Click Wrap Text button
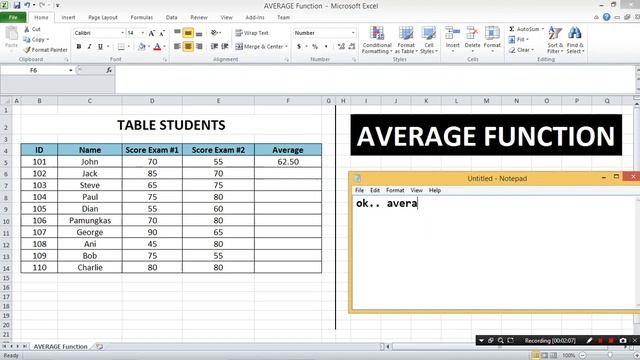640x360 pixels. pos(252,33)
